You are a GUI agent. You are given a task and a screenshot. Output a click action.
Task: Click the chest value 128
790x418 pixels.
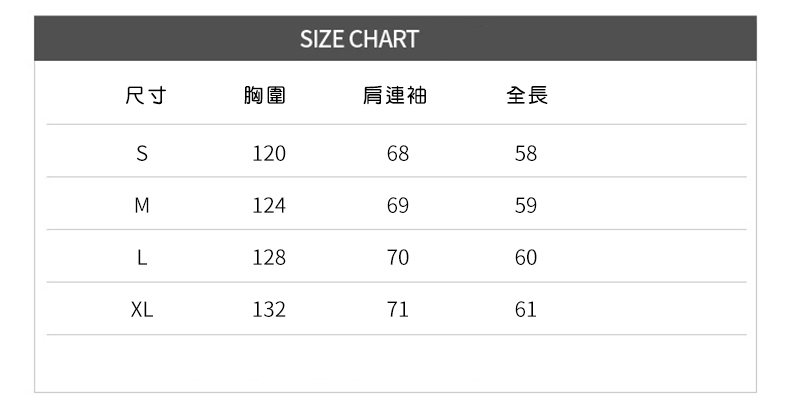point(269,258)
